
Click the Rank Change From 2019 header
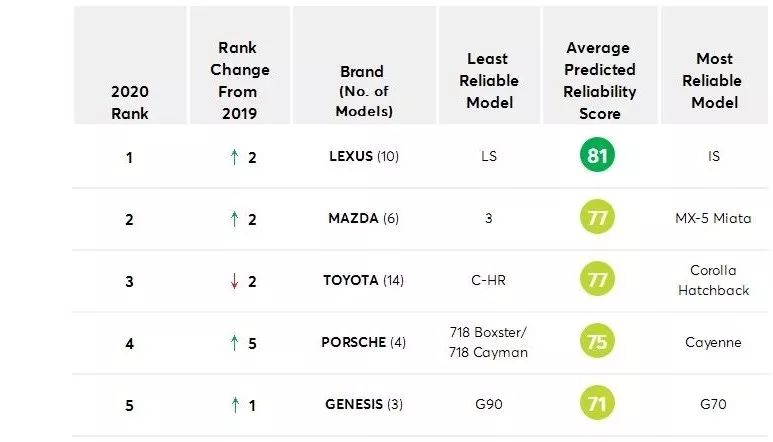pyautogui.click(x=241, y=81)
